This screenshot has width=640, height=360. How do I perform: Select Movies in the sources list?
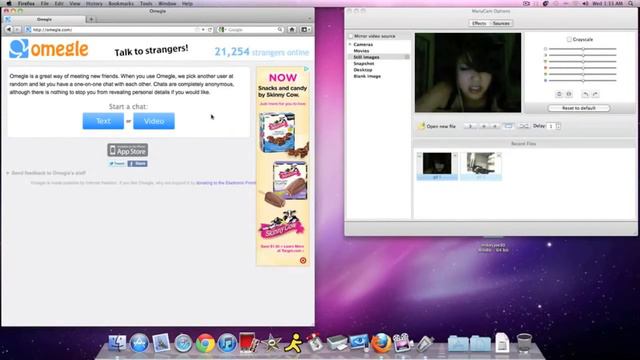361,51
